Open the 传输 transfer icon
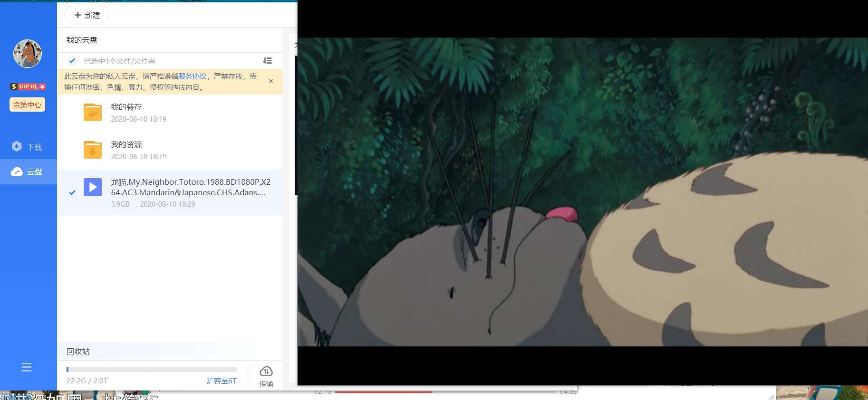868x400 pixels. tap(266, 377)
